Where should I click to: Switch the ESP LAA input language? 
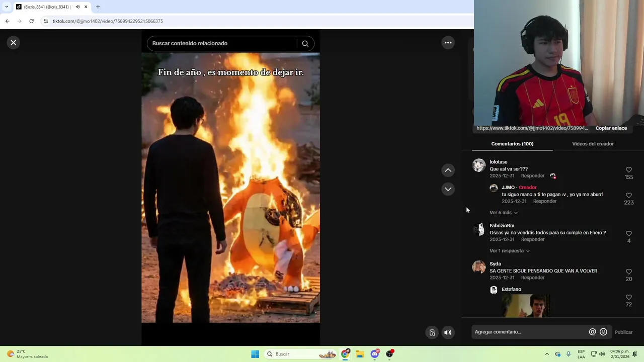click(581, 354)
